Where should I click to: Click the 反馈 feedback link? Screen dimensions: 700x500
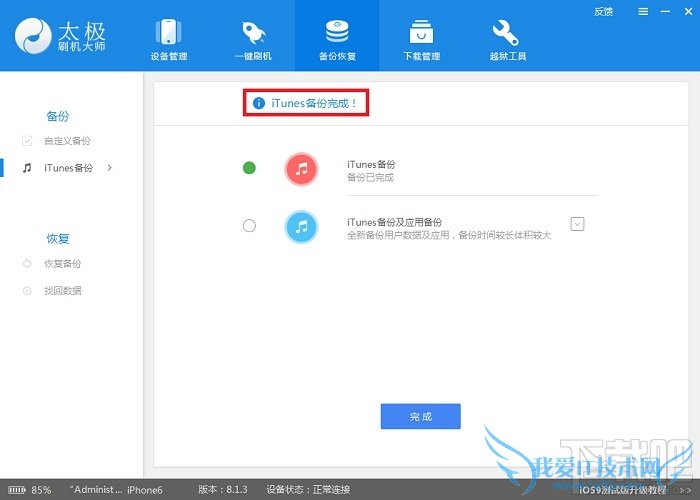click(603, 12)
